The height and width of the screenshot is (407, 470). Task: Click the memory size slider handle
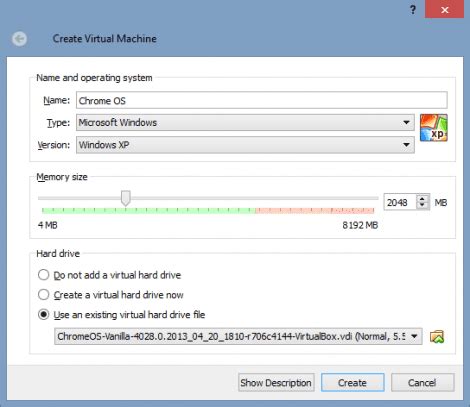[x=126, y=198]
